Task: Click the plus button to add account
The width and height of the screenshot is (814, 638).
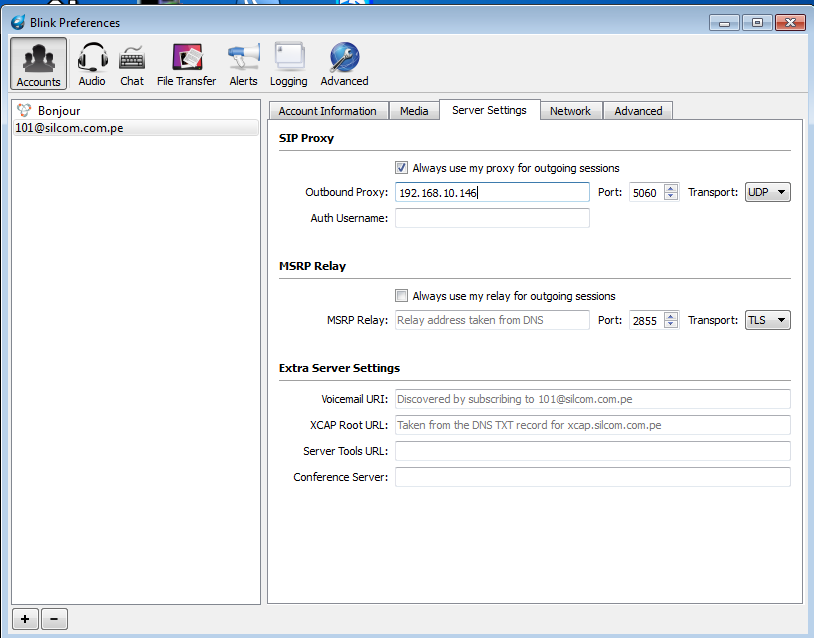Action: (25, 619)
